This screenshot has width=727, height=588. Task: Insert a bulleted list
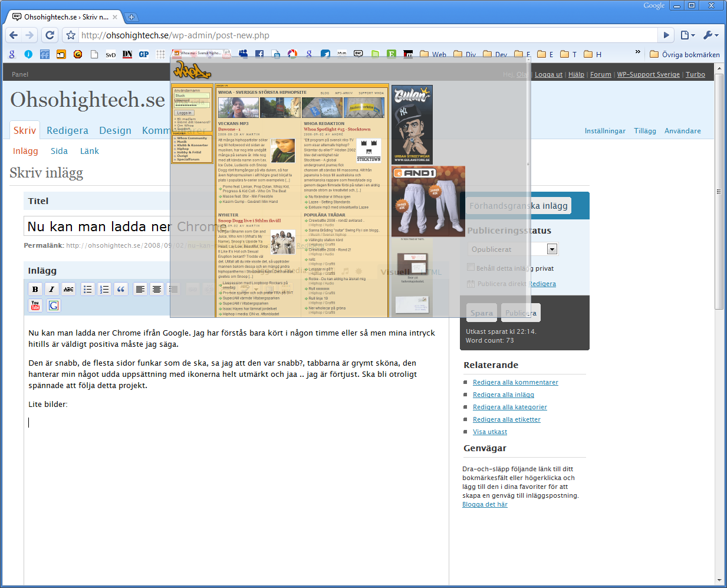coord(88,289)
